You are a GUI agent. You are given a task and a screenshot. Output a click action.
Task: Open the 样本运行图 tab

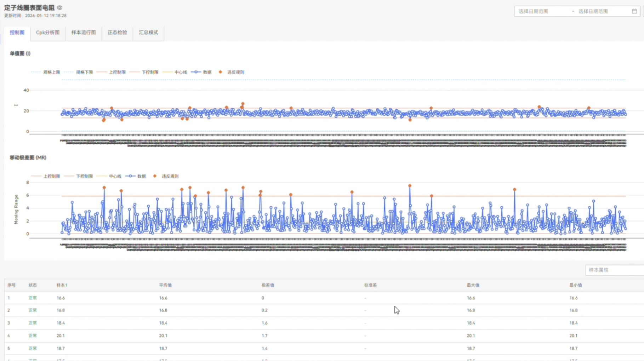click(x=84, y=33)
